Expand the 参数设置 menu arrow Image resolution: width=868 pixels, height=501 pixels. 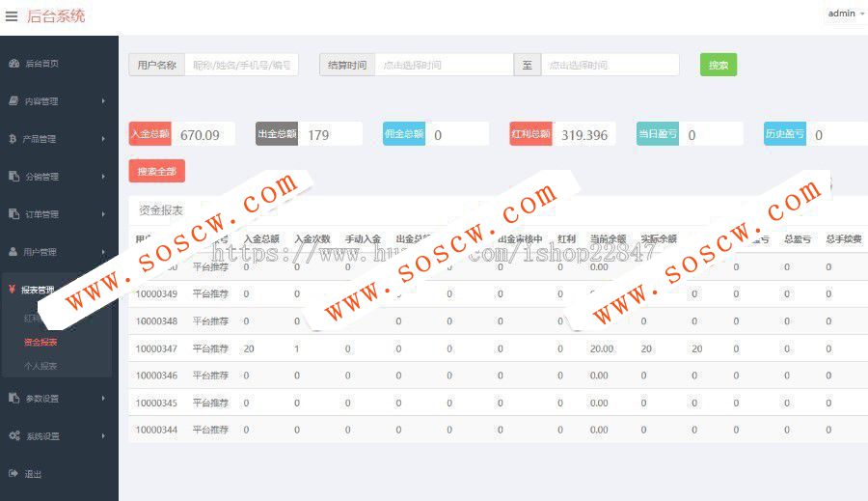point(103,398)
